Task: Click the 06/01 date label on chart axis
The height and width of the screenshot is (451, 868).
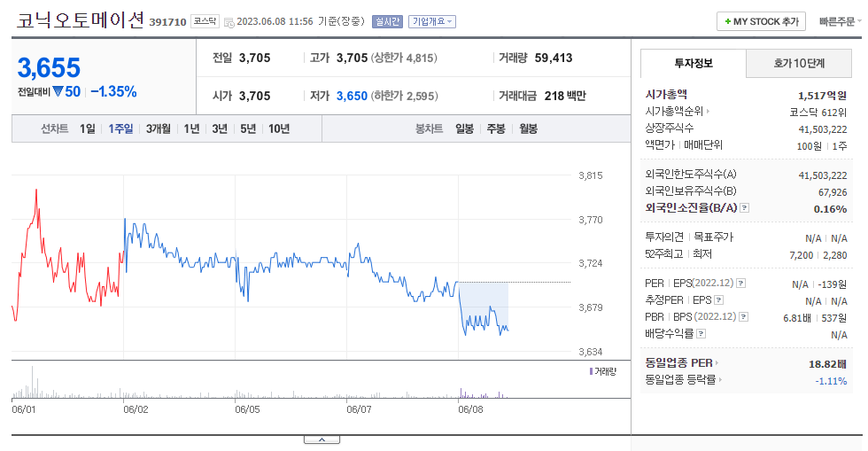Action: [24, 409]
